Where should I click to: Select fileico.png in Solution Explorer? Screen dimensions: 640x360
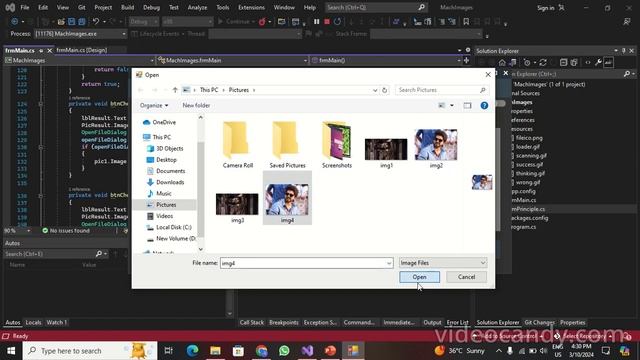pos(529,138)
